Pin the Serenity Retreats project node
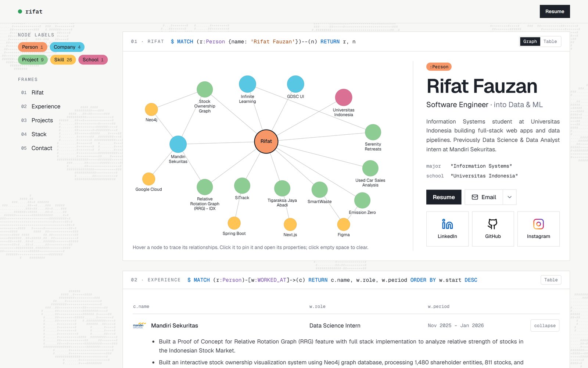 click(373, 132)
